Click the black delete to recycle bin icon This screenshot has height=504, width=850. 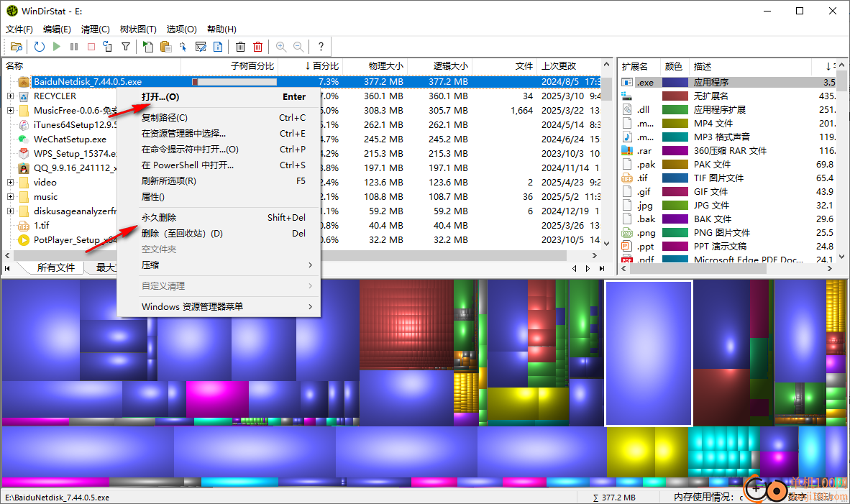click(241, 47)
